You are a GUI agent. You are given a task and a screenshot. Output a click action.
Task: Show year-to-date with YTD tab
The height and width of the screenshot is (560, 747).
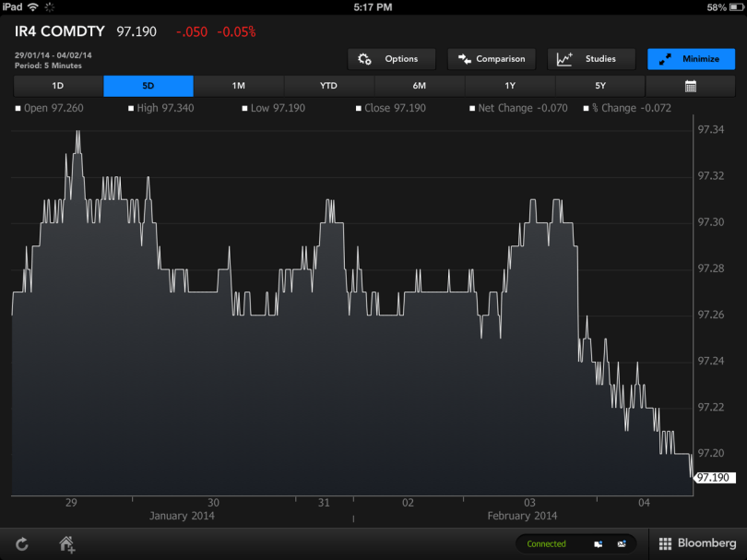pyautogui.click(x=329, y=86)
